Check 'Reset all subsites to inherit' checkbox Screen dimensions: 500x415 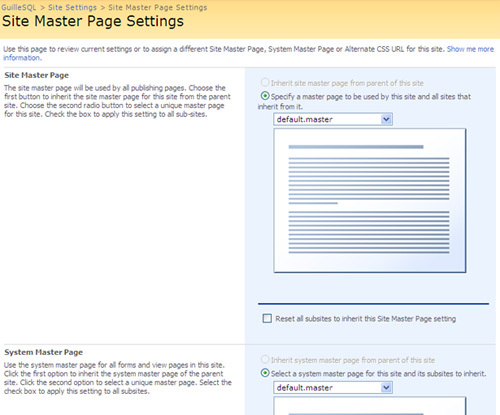267,318
